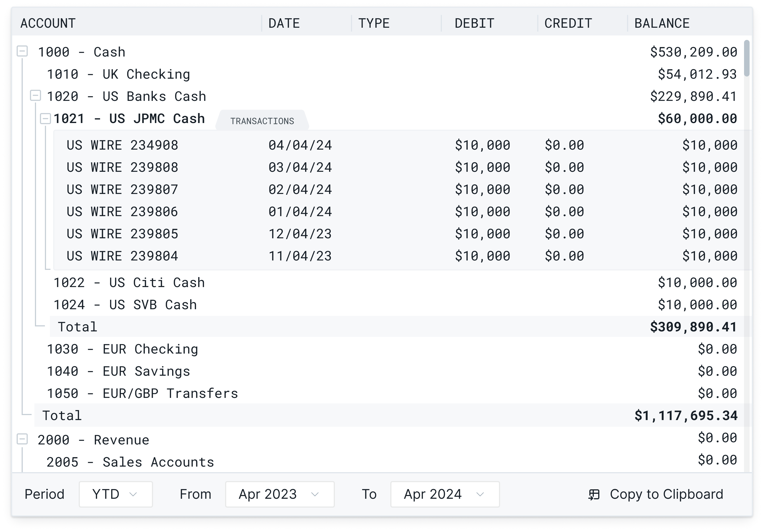Select the 1022 - US Citi Cash account
Screen dimensions: 764x532
[x=129, y=282]
